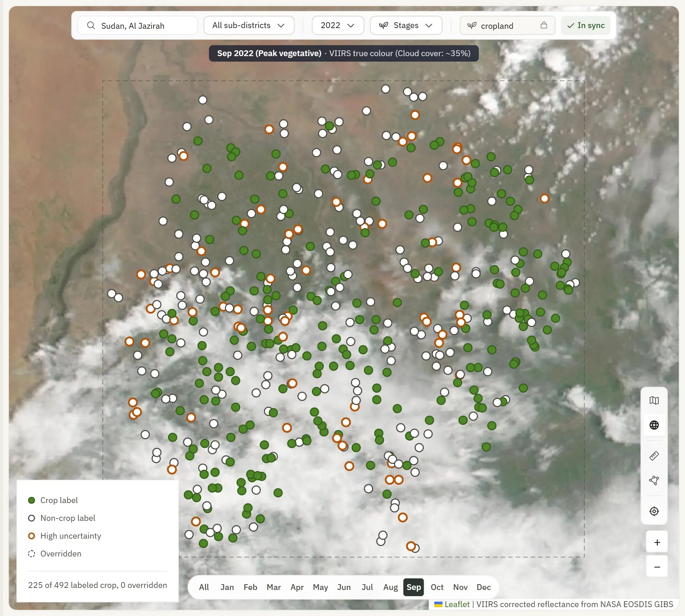Click the 225 of 492 labeled crop summary
The height and width of the screenshot is (616, 685).
point(98,585)
